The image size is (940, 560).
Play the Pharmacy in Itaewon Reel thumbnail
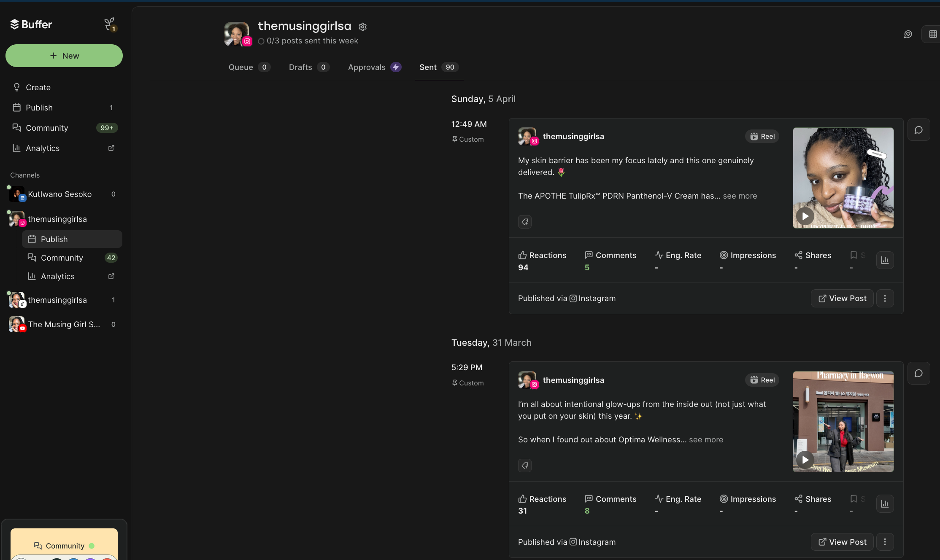[805, 460]
